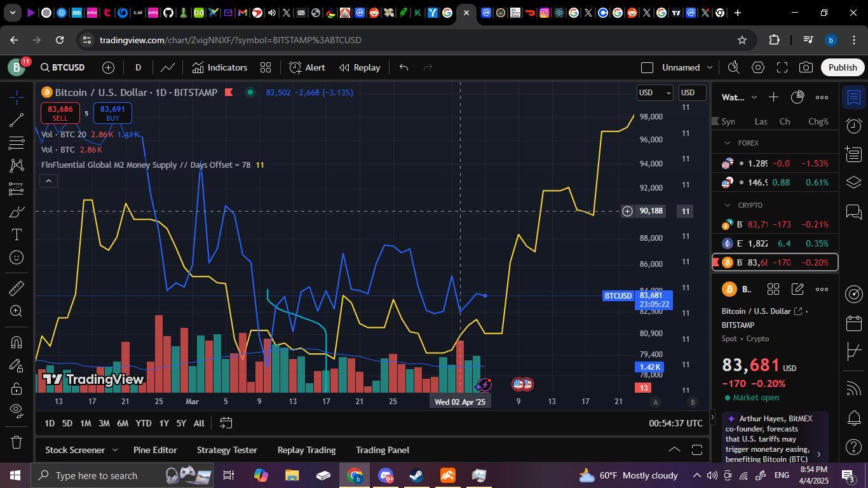
Task: Undo the last chart action
Action: pyautogui.click(x=403, y=67)
